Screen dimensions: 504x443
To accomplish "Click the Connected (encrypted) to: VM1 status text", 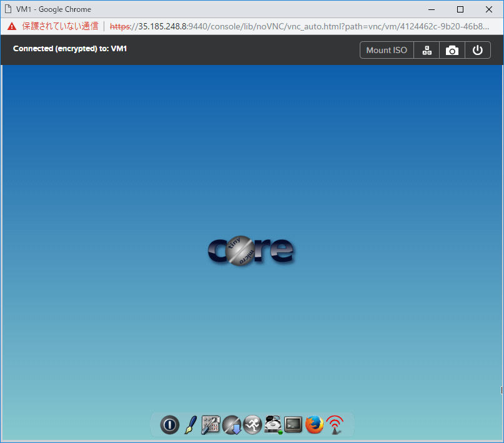I will click(70, 49).
